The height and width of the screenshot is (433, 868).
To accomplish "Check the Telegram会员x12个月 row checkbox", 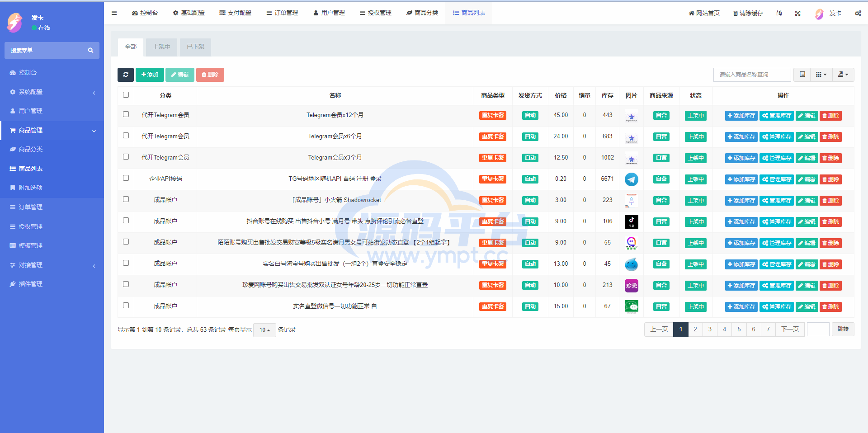I will [126, 114].
